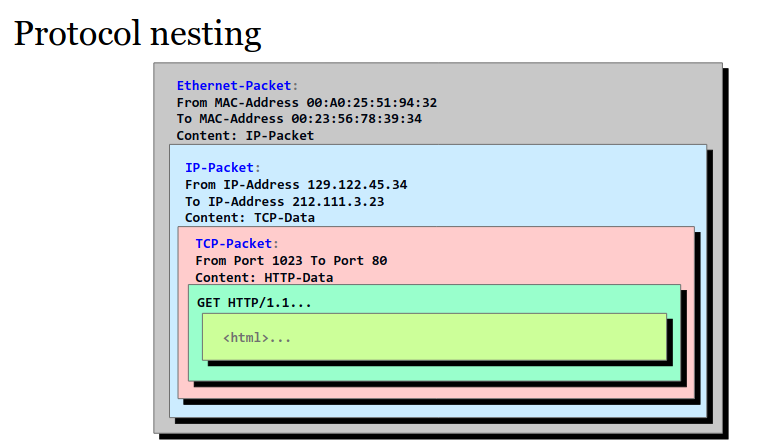Select the destination IP address 212.111.3.23

[x=338, y=201]
